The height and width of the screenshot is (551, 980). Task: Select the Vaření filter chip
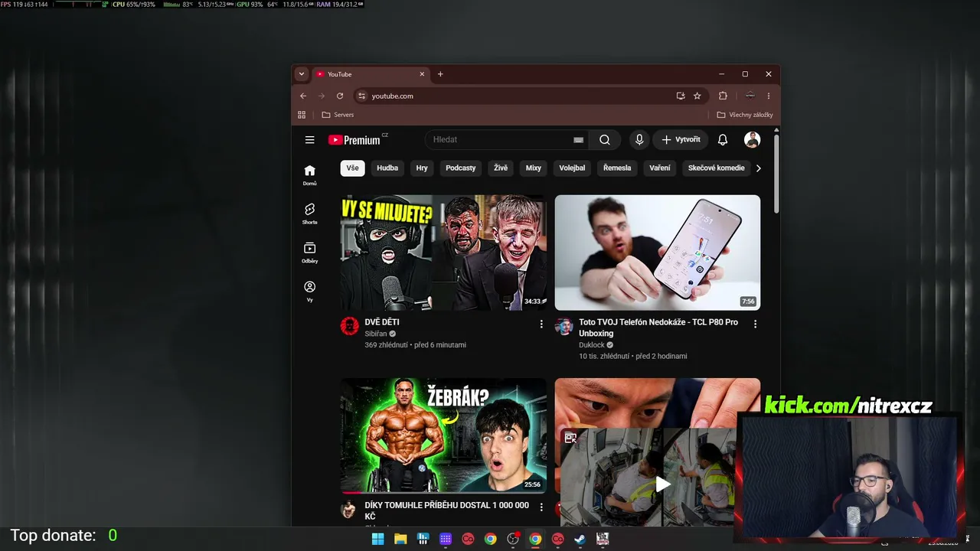pos(660,168)
